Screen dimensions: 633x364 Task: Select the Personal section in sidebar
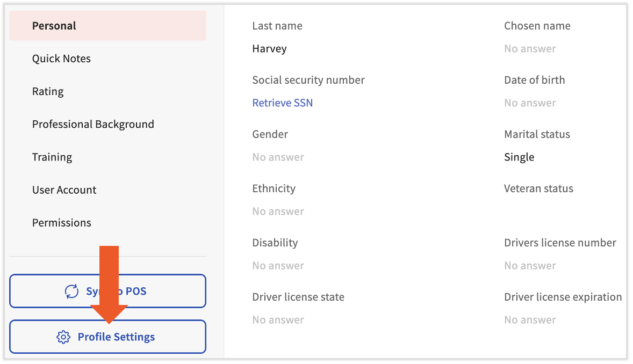(x=54, y=26)
